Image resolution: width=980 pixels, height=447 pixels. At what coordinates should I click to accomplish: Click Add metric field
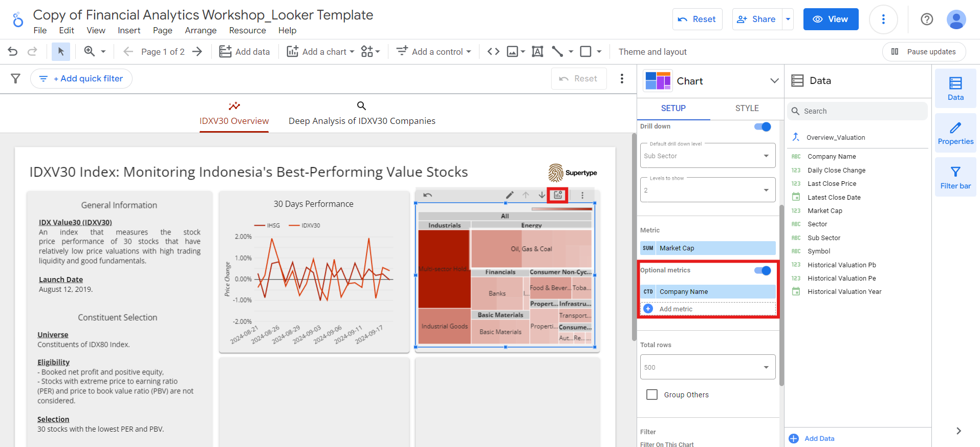point(708,309)
